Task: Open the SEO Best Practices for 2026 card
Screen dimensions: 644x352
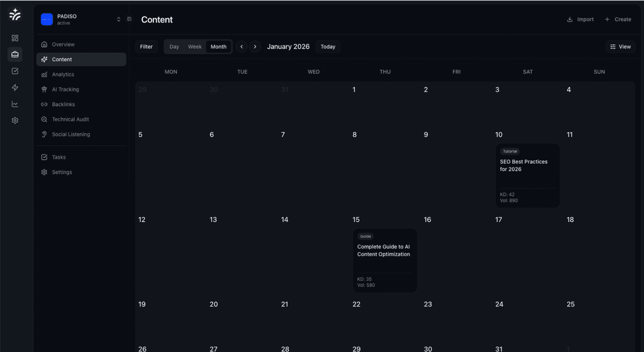Action: [x=528, y=175]
